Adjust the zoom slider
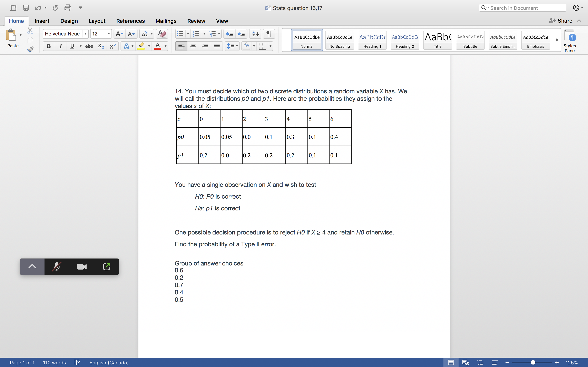Image resolution: width=588 pixels, height=367 pixels. click(532, 362)
